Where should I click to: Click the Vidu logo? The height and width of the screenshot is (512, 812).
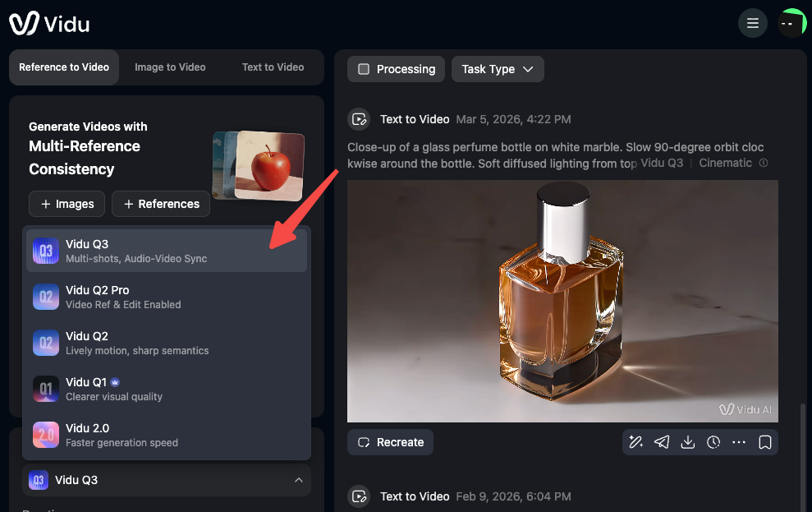click(x=49, y=23)
